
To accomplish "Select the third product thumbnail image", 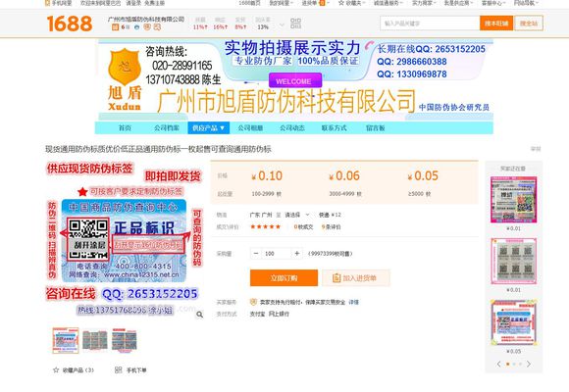I will click(x=125, y=340).
